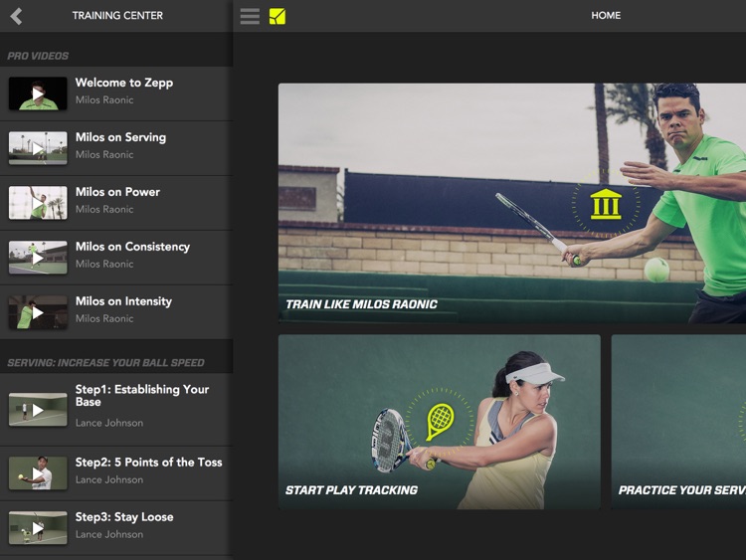
Task: Open the Train Like Milos Raonic banner
Action: tap(512, 204)
